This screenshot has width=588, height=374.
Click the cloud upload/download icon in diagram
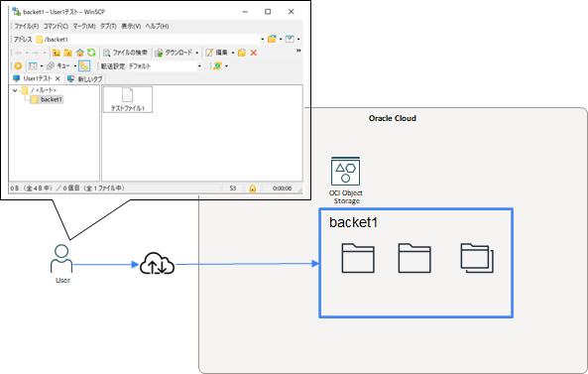157,263
